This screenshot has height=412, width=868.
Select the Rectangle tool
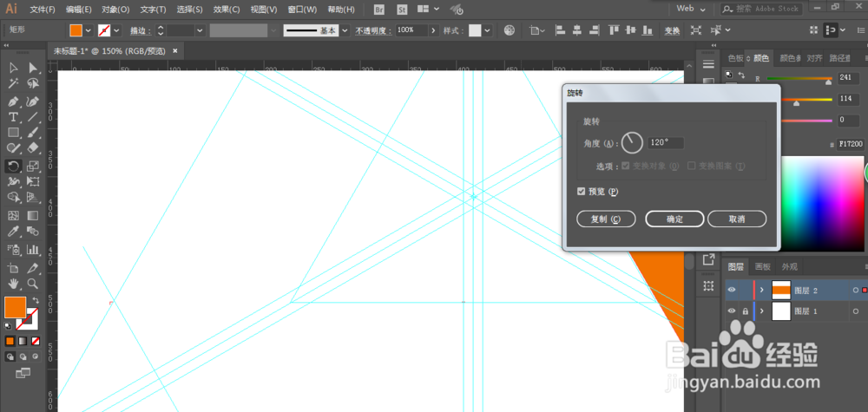click(13, 133)
